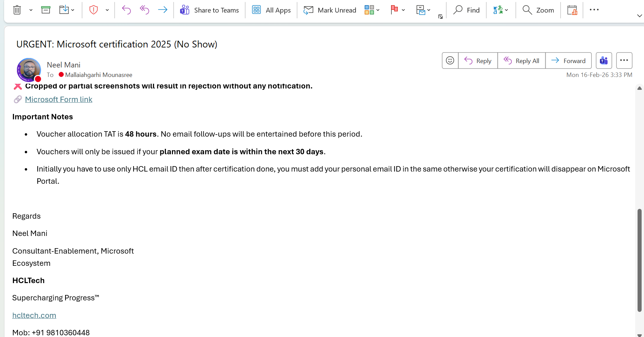Click the Translate icon
The image size is (644, 337).
tap(498, 10)
